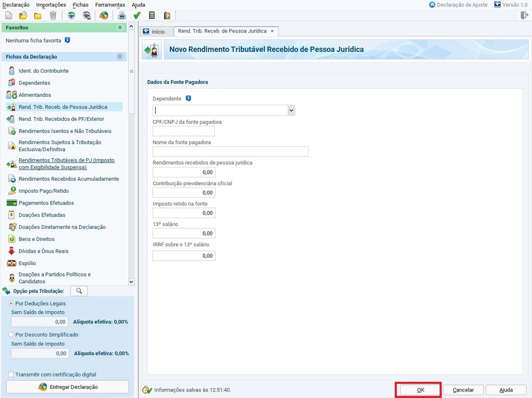This screenshot has width=532, height=398.
Task: Click the Nome da fonte pagadora field
Action: [x=230, y=152]
